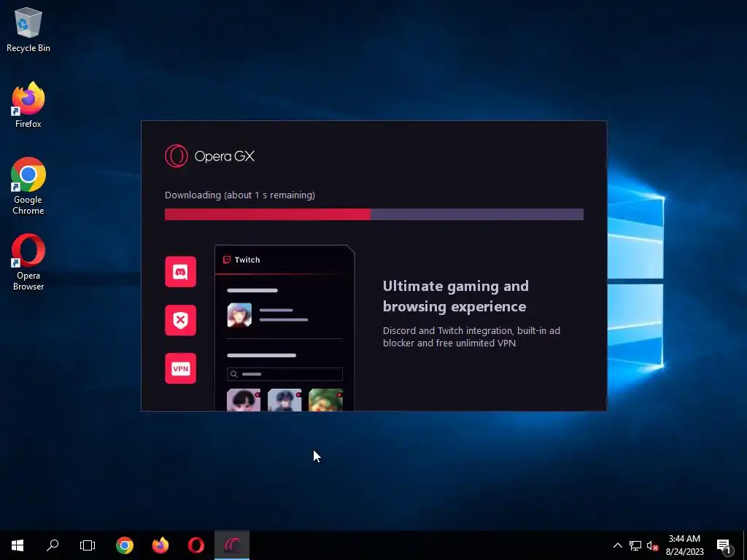Click the 'Twitch' panel title
Screen dimensions: 747x560
point(247,260)
